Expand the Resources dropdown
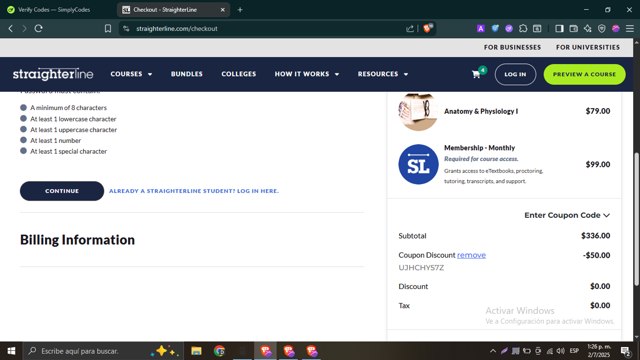 pyautogui.click(x=383, y=74)
